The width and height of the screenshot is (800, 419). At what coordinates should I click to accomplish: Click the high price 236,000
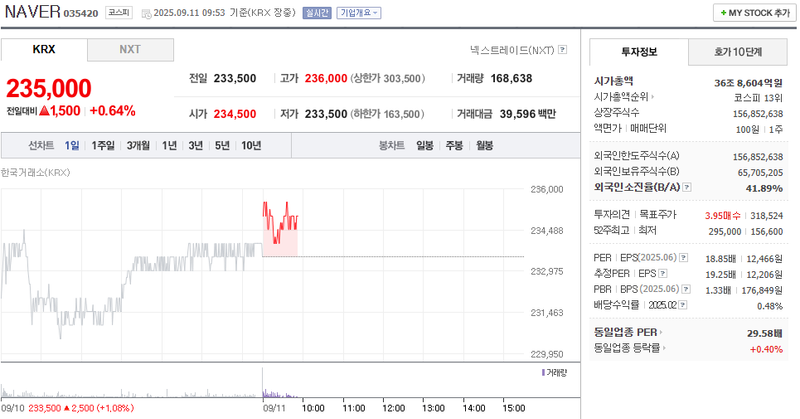pyautogui.click(x=326, y=79)
